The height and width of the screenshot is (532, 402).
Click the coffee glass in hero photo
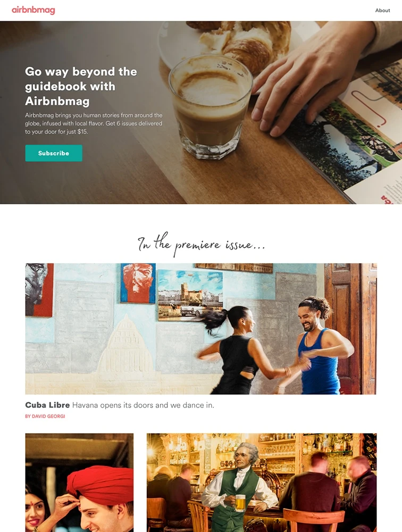pos(211,107)
